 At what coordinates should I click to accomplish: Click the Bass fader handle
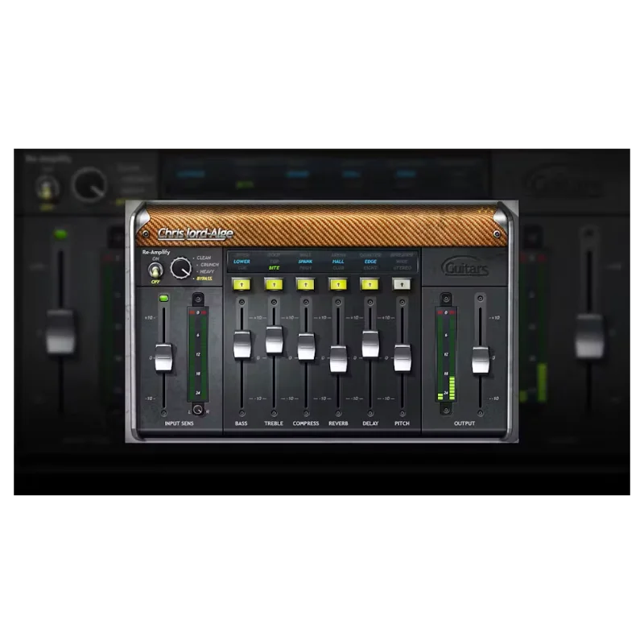pyautogui.click(x=242, y=345)
